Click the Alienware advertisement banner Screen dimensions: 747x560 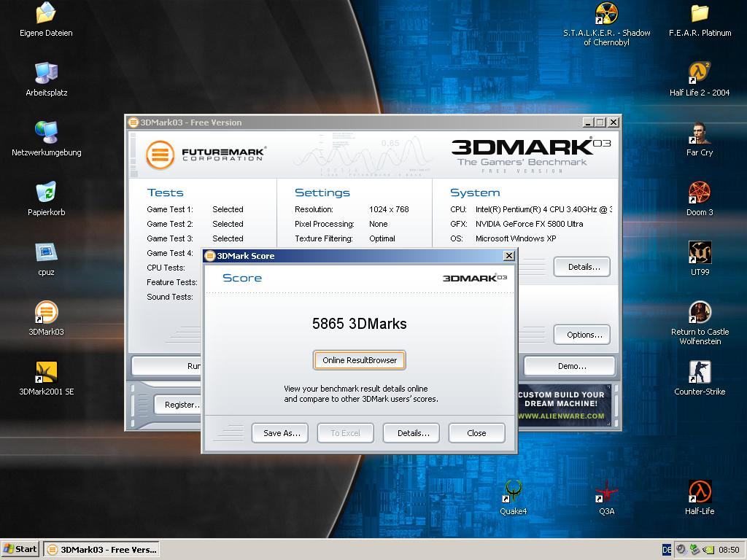565,405
